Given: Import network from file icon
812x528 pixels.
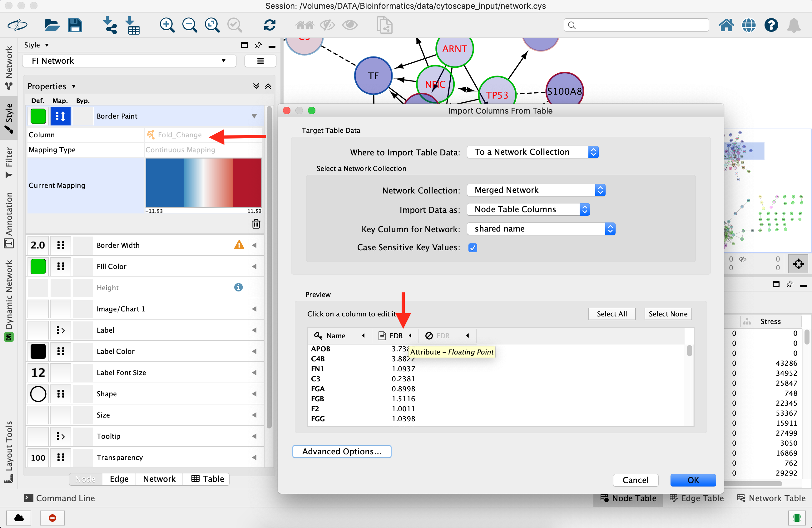Looking at the screenshot, I should (110, 25).
